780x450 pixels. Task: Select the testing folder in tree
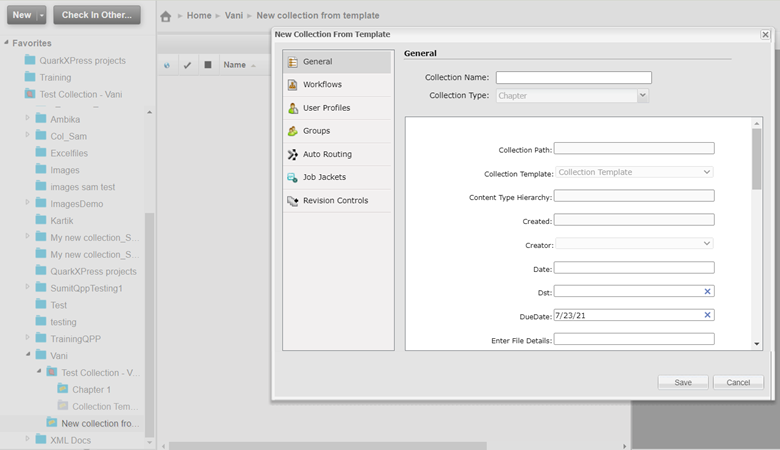click(63, 322)
